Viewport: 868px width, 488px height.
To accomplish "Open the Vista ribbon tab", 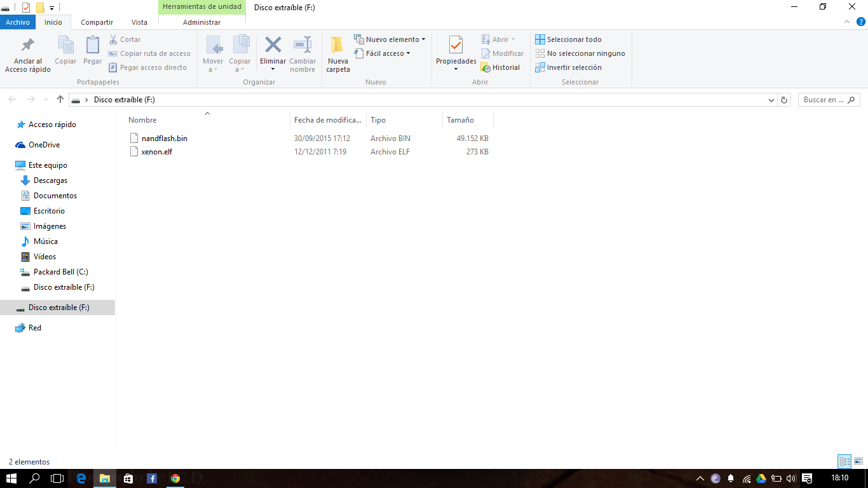I will (139, 22).
